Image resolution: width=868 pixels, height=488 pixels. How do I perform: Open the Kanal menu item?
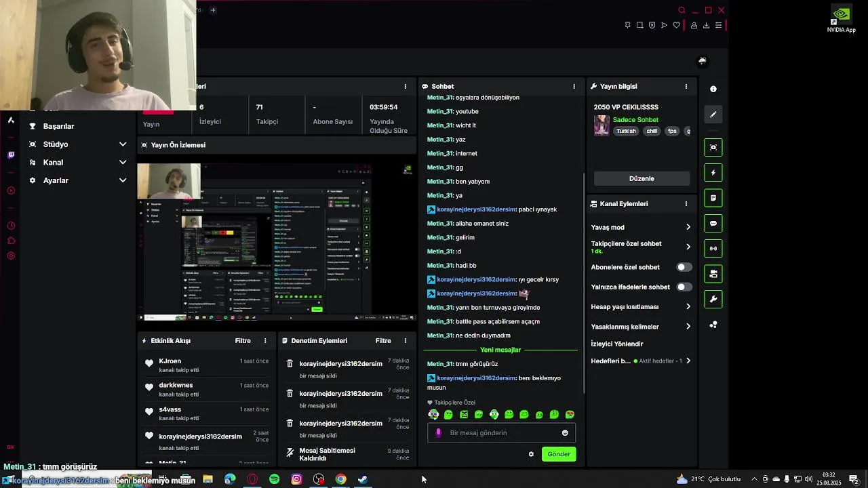click(53, 163)
